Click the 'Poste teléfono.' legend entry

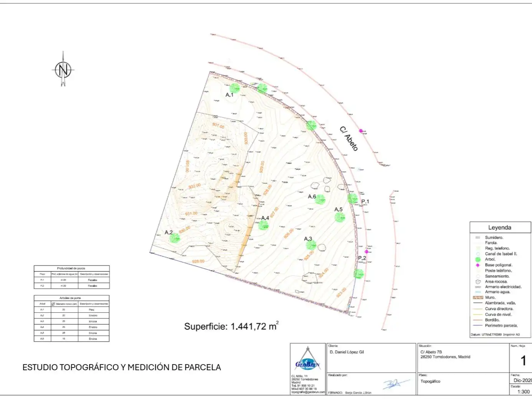pyautogui.click(x=498, y=270)
